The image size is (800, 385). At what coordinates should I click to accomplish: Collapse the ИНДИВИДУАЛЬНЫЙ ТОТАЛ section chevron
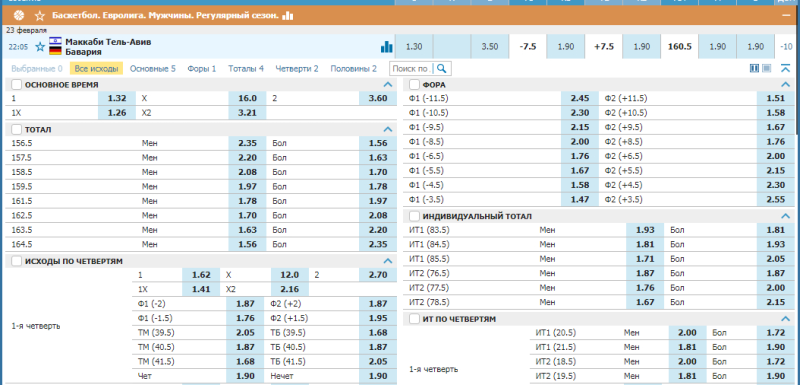tap(786, 216)
